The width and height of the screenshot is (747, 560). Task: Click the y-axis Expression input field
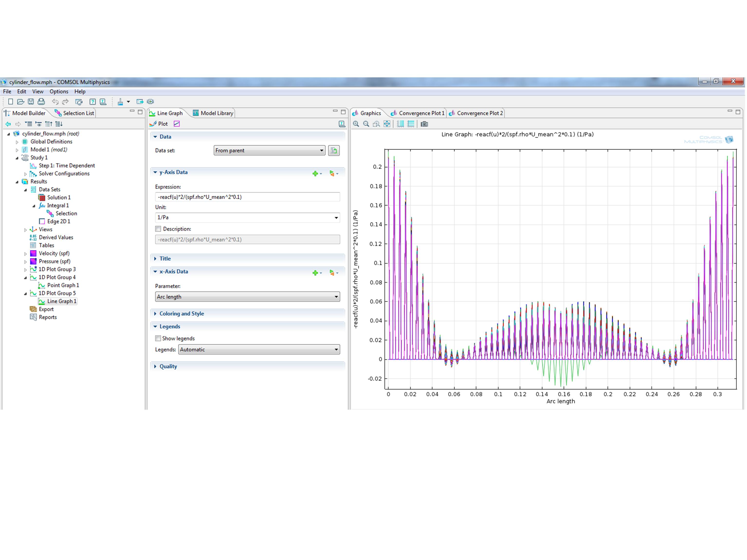pyautogui.click(x=247, y=197)
